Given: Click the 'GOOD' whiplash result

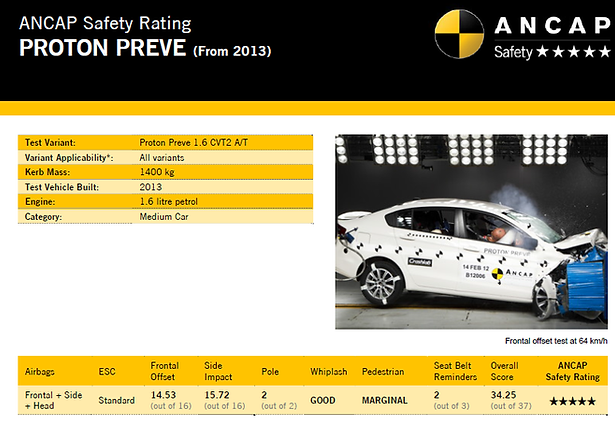Looking at the screenshot, I should point(323,401).
